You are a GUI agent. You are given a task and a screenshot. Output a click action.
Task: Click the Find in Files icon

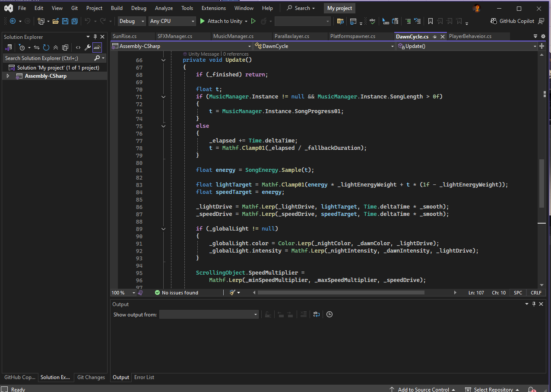[x=340, y=21]
